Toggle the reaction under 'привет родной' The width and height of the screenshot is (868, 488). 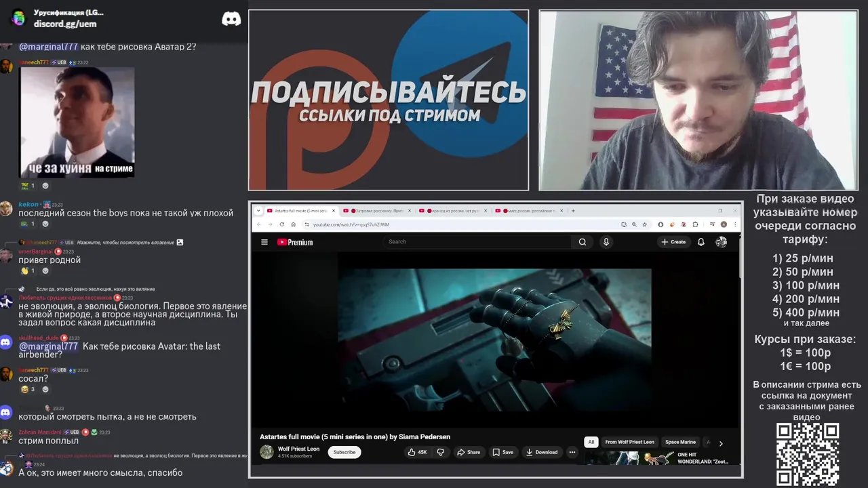coord(28,270)
